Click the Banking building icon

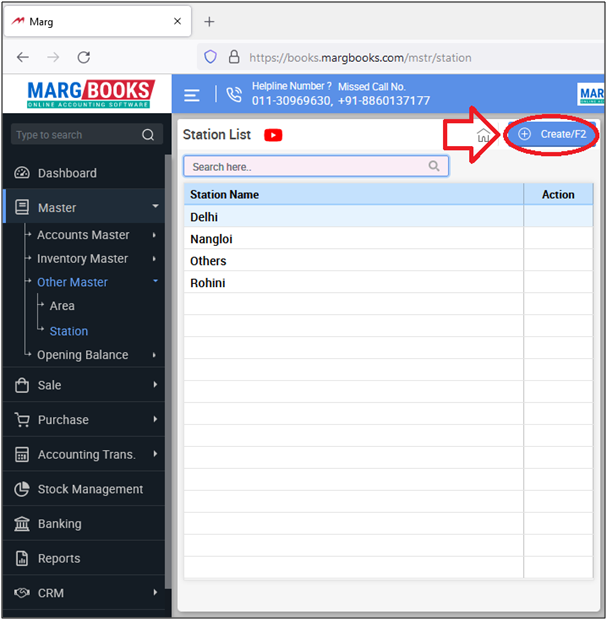[x=22, y=524]
